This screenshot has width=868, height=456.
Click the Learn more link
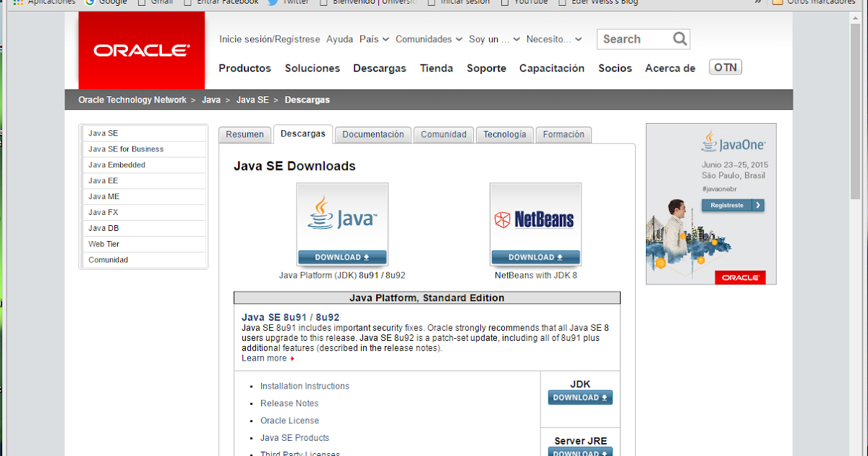click(264, 358)
